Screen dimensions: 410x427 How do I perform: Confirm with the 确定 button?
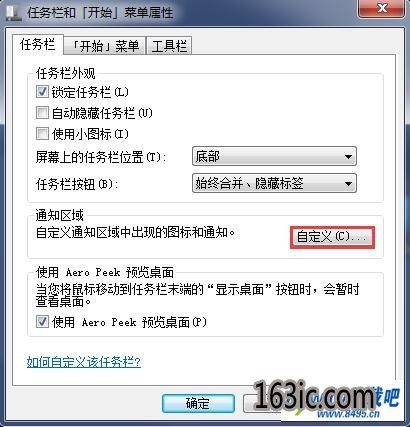tap(198, 403)
